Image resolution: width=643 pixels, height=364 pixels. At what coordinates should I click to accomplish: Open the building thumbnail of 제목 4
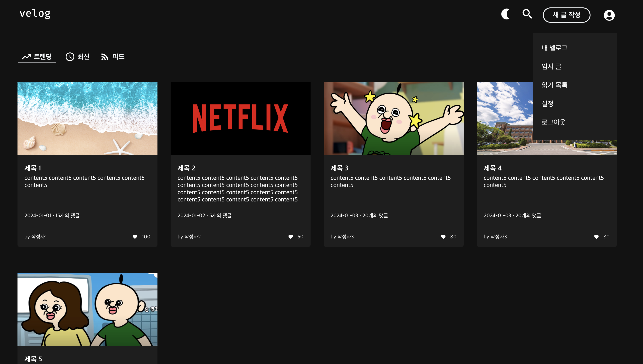coord(504,118)
